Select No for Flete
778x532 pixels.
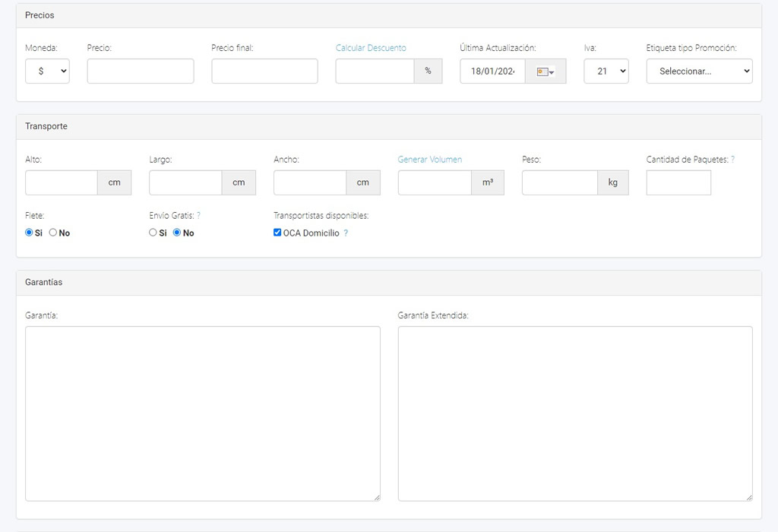[x=53, y=233]
